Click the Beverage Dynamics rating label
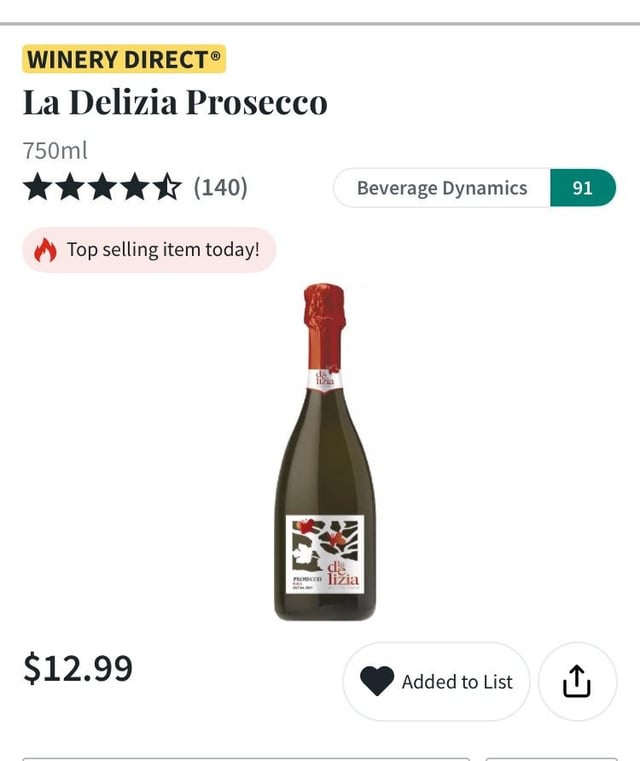This screenshot has height=761, width=640. click(441, 188)
